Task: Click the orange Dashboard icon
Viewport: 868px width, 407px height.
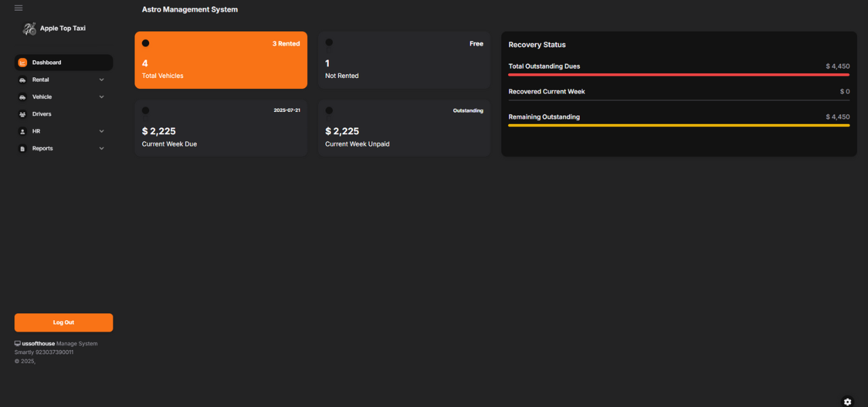Action: (x=22, y=62)
